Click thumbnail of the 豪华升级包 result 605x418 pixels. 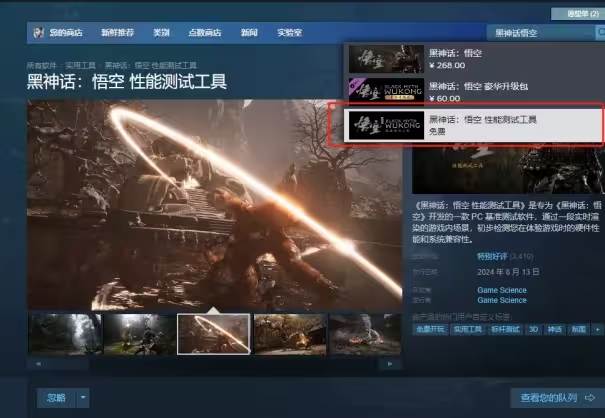[x=386, y=90]
